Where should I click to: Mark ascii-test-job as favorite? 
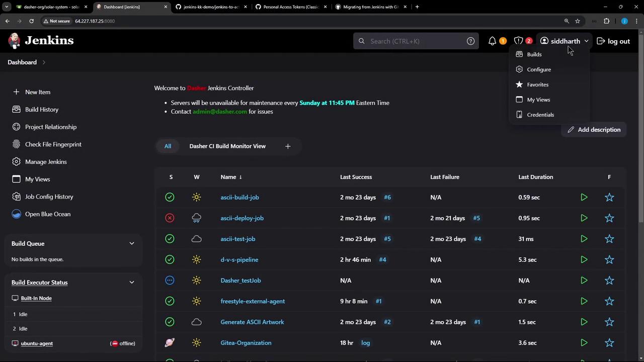tap(609, 239)
